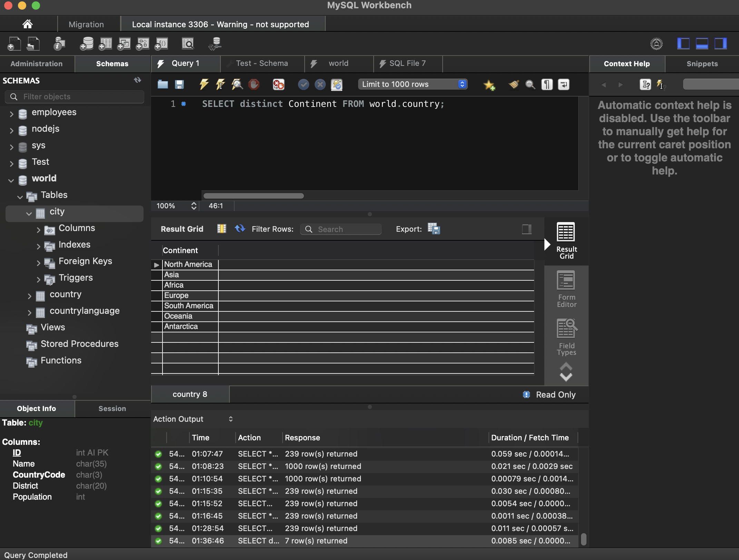
Task: Show the Field Types view
Action: [566, 337]
